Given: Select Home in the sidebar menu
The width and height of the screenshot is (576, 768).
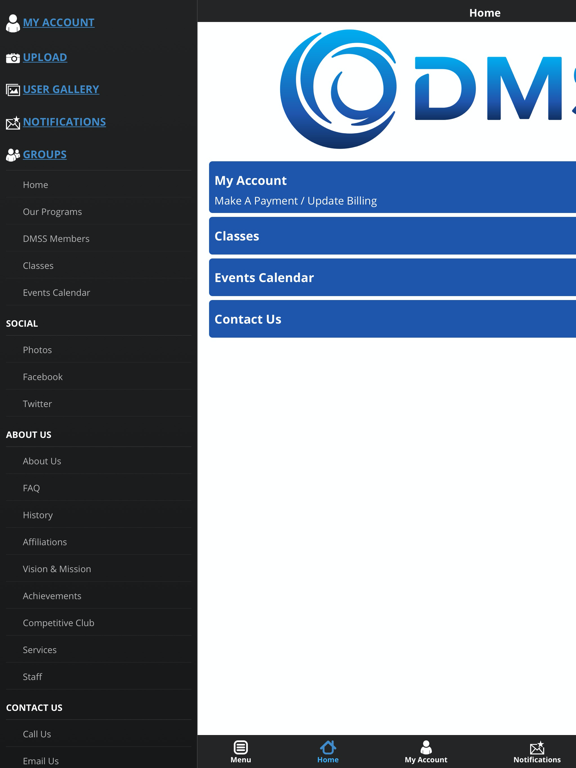Looking at the screenshot, I should (98, 185).
